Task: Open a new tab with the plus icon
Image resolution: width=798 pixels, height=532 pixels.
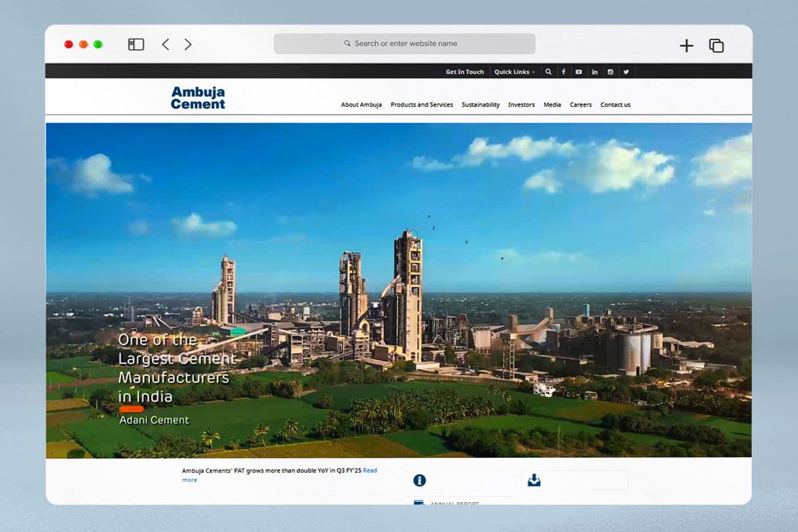Action: tap(686, 46)
